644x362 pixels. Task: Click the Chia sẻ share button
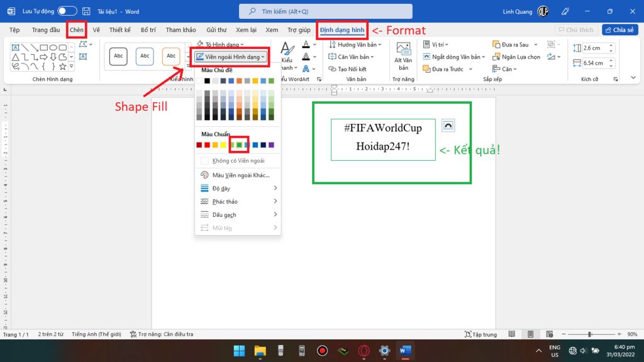619,30
